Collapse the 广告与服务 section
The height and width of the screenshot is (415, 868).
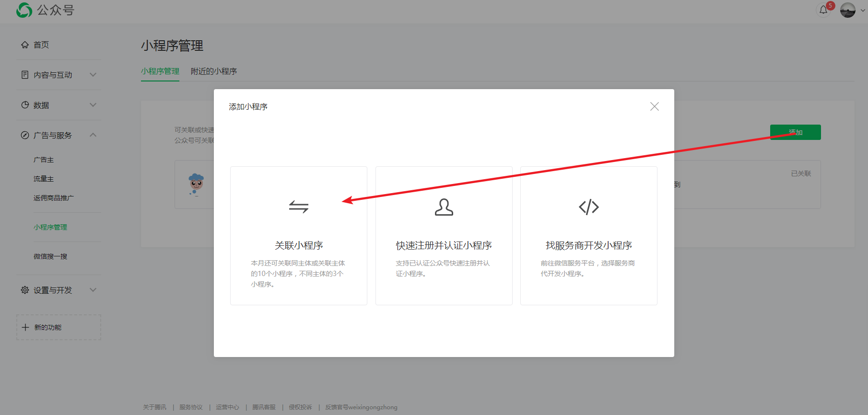pyautogui.click(x=93, y=135)
